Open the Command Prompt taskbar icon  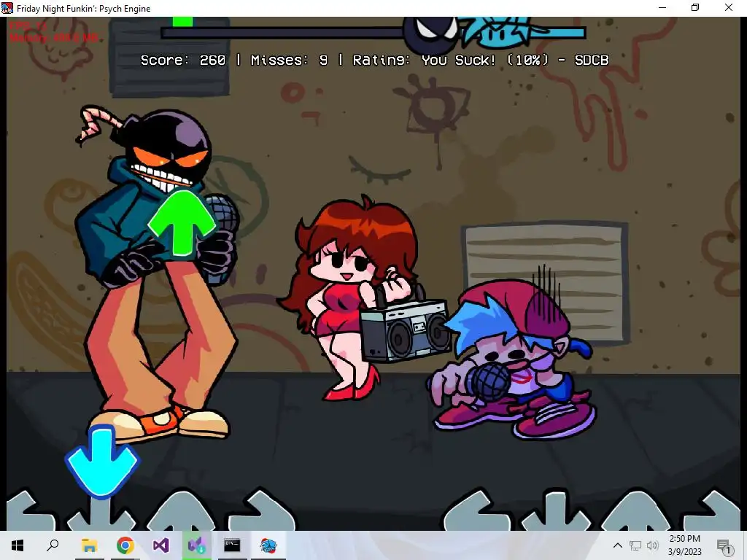(x=232, y=545)
